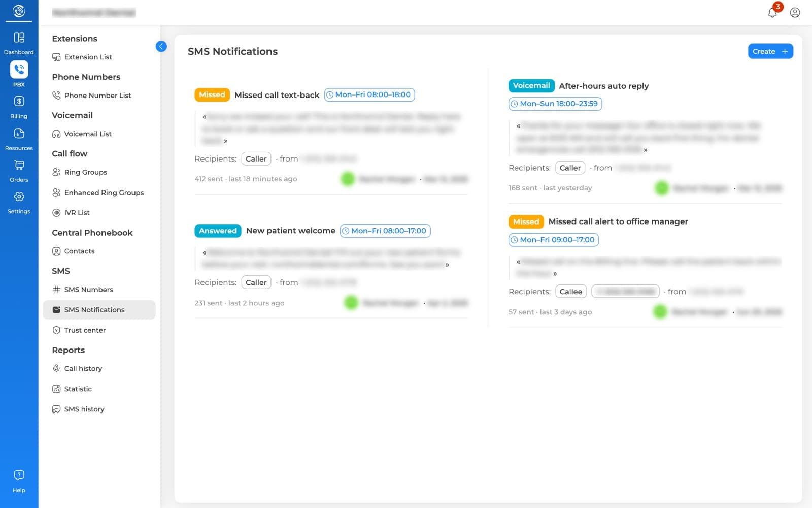
Task: Open Settings gear icon
Action: pos(19,197)
